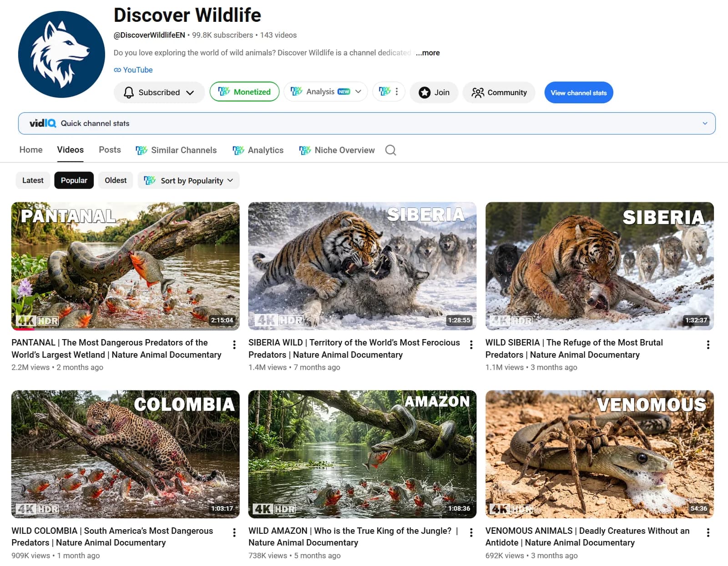
Task: Click the vidIQ logo in quick stats bar
Action: point(43,123)
